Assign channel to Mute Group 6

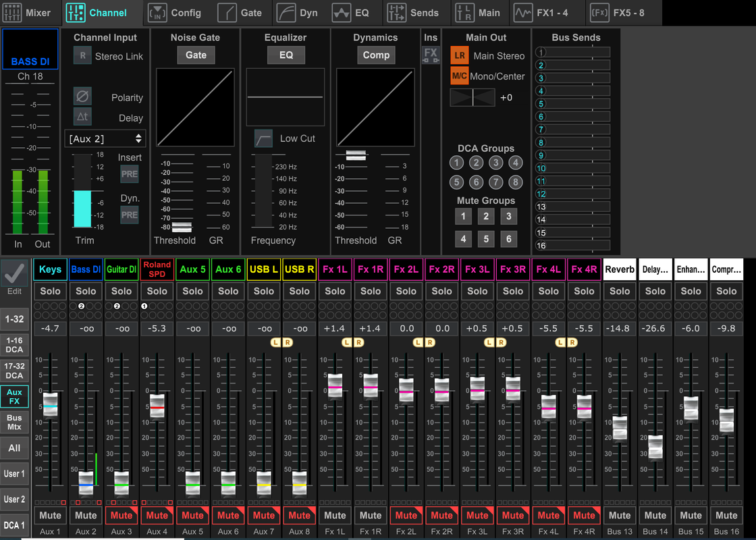click(x=509, y=239)
